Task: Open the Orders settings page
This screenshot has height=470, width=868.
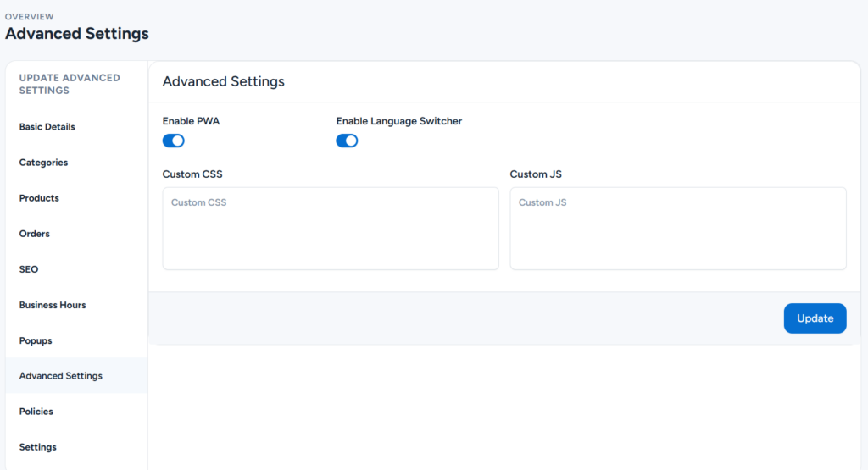Action: pyautogui.click(x=35, y=234)
